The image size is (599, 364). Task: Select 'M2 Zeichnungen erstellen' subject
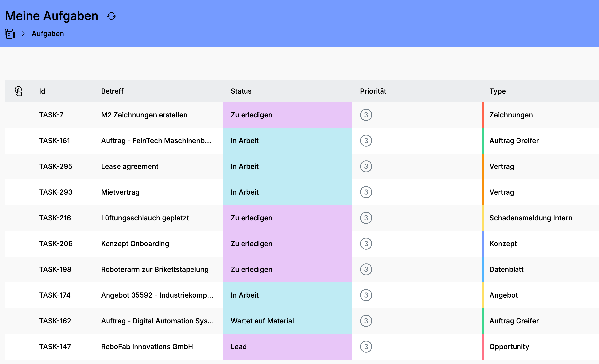point(144,115)
